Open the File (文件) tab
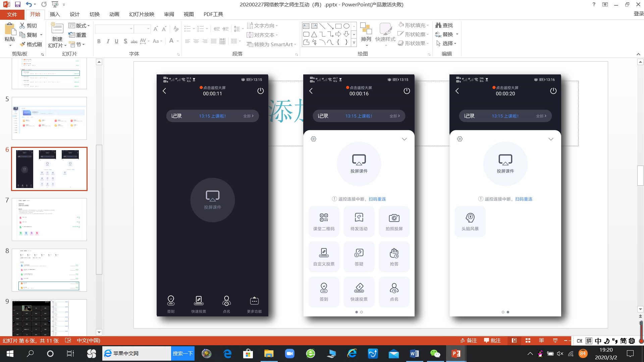The width and height of the screenshot is (644, 362). point(12,14)
